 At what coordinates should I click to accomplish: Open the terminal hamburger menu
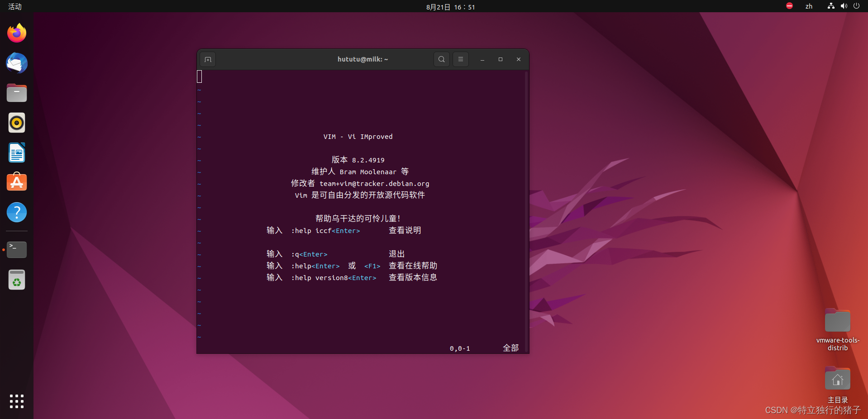[x=461, y=59]
